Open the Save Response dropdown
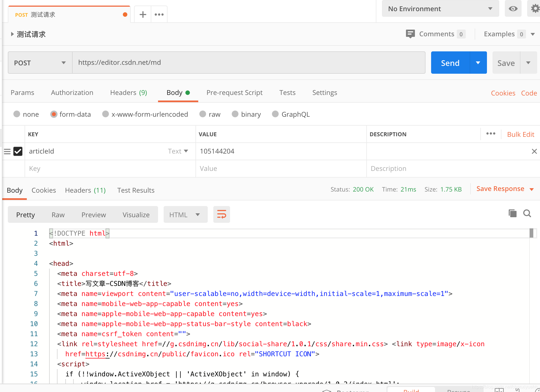 pos(505,189)
